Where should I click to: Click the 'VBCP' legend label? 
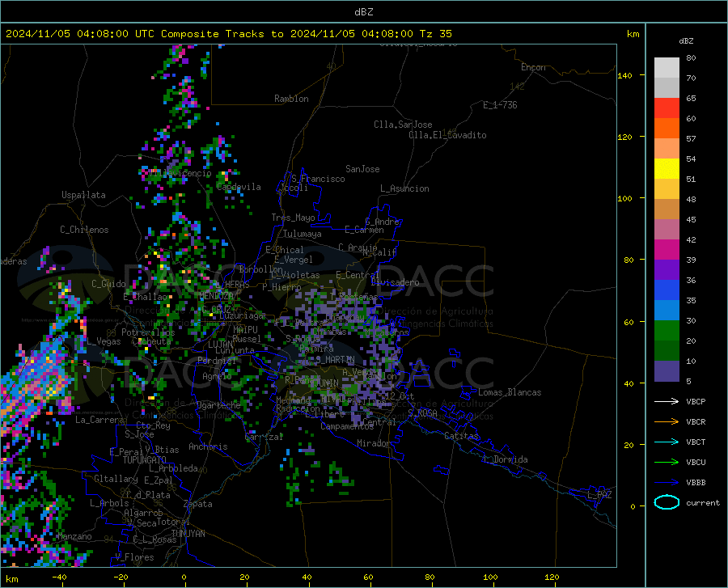coord(696,401)
